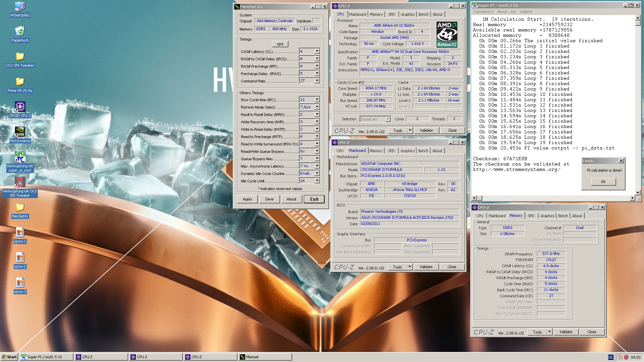Viewport: 644px width, 362px height.
Task: Click the DRAM Frequency 577.8 MHz field
Action: click(x=551, y=254)
